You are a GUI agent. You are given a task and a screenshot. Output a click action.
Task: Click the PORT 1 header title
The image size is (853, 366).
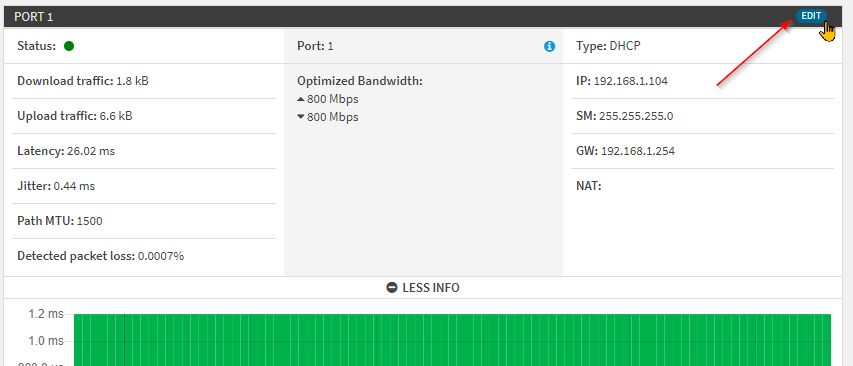(x=34, y=17)
